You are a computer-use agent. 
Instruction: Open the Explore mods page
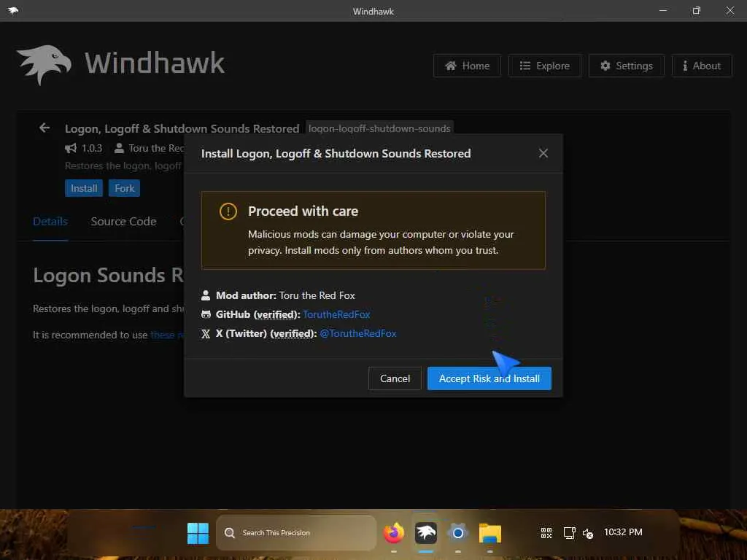544,66
